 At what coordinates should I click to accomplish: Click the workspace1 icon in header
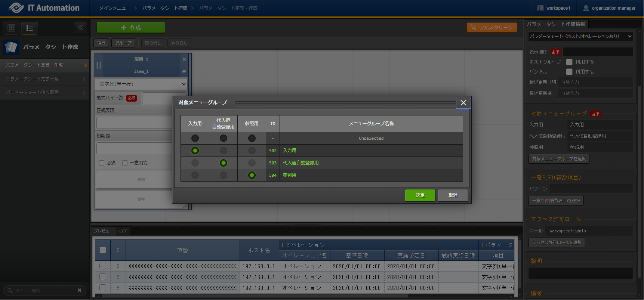pos(540,8)
